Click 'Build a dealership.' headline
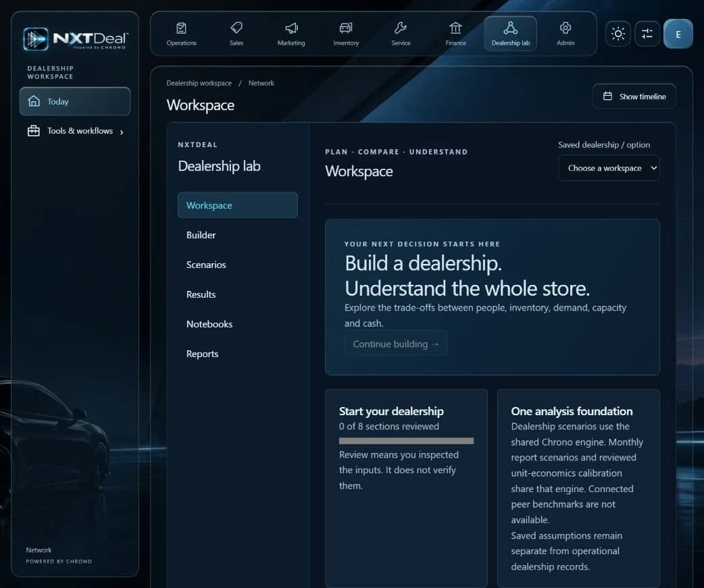This screenshot has height=588, width=704. [423, 263]
